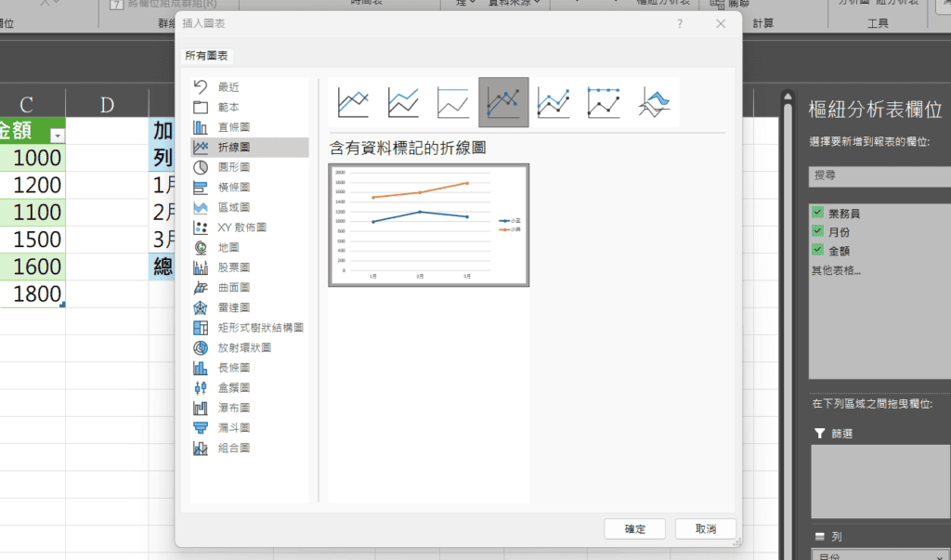The height and width of the screenshot is (560, 951).
Task: Pick the stacked line with markers subtype
Action: [x=554, y=102]
